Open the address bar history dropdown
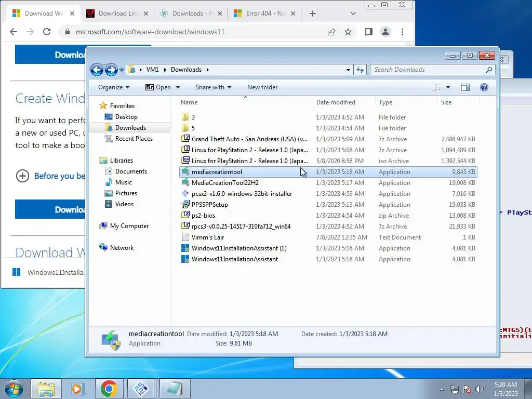532x399 pixels. click(348, 70)
